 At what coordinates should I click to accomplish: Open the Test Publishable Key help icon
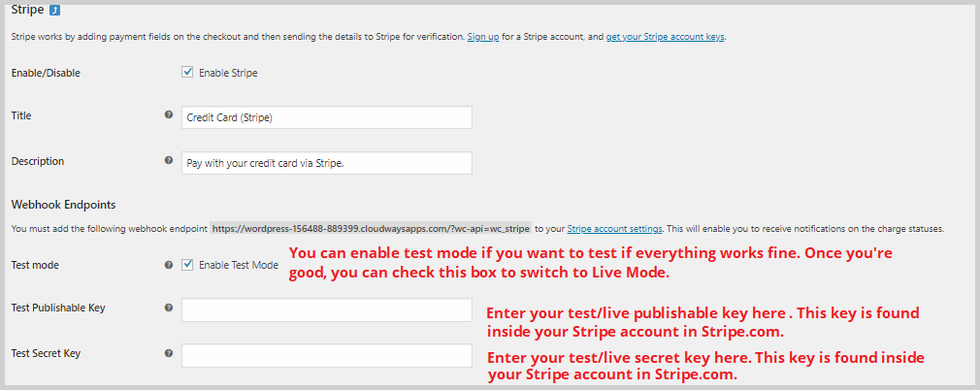click(x=169, y=308)
